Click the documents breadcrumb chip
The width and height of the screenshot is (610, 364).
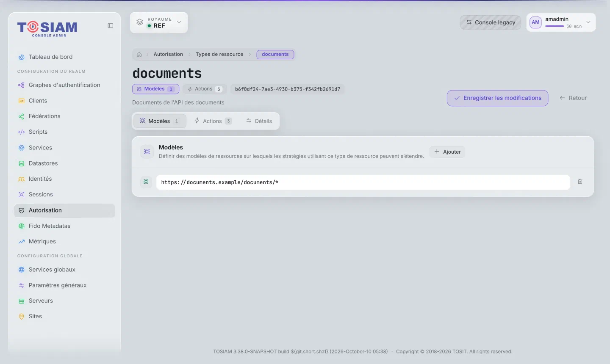pos(275,54)
